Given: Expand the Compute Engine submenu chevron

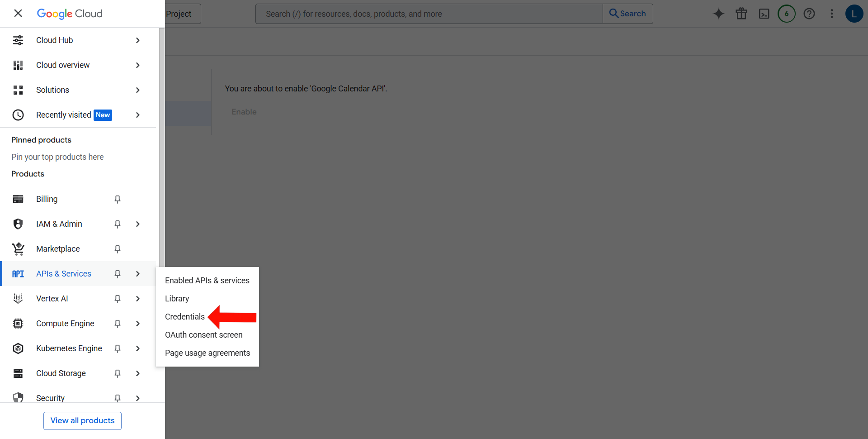Looking at the screenshot, I should click(138, 324).
